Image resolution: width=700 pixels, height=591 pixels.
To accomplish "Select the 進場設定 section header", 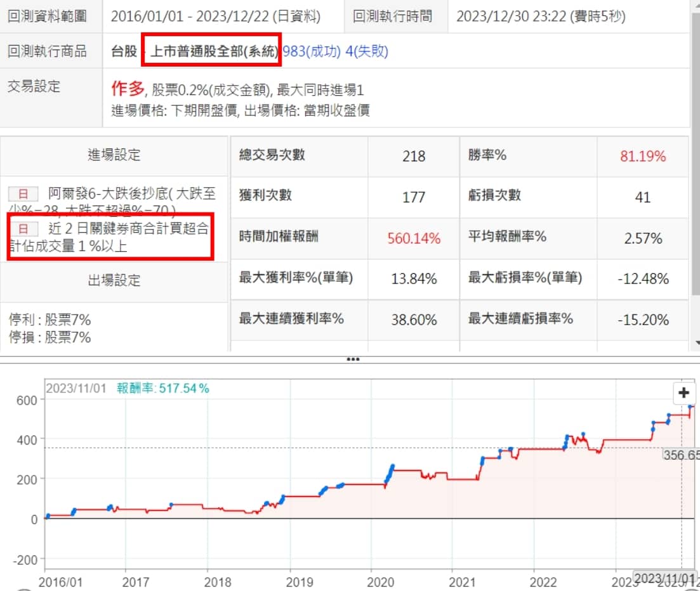I will 114,155.
